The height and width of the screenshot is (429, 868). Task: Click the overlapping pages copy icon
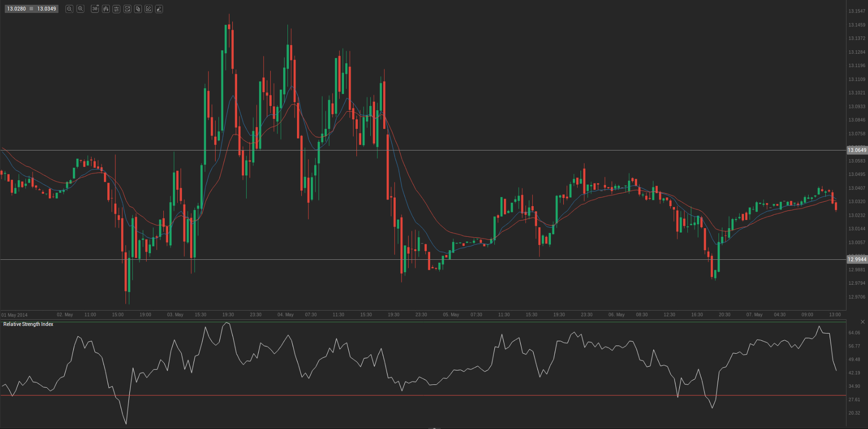pos(138,9)
